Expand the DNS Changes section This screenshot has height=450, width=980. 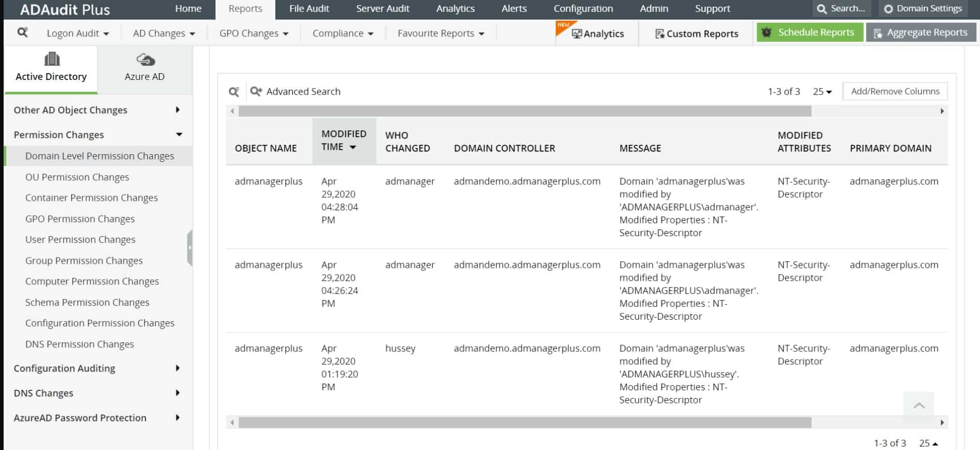tap(98, 393)
